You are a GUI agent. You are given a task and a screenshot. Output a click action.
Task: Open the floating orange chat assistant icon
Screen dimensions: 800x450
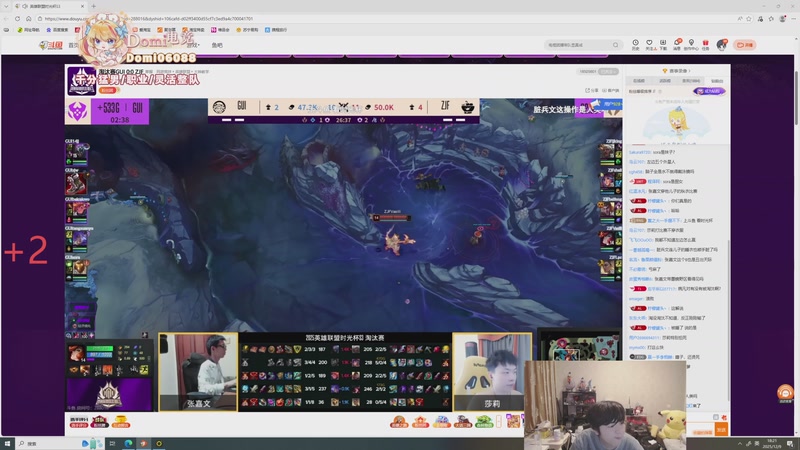pyautogui.click(x=785, y=393)
